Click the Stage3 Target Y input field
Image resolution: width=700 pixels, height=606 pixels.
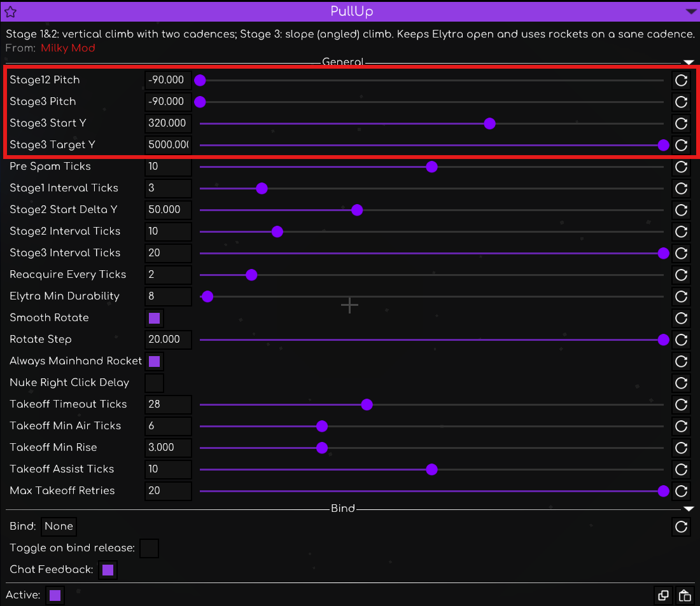click(x=168, y=145)
